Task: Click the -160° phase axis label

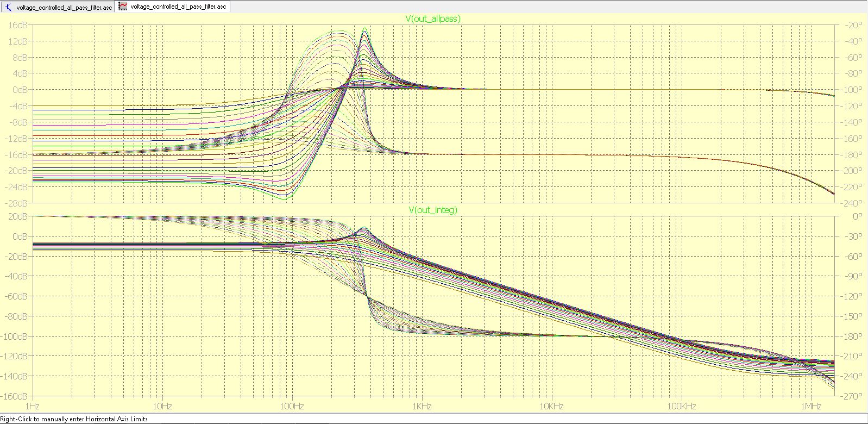Action: point(852,139)
